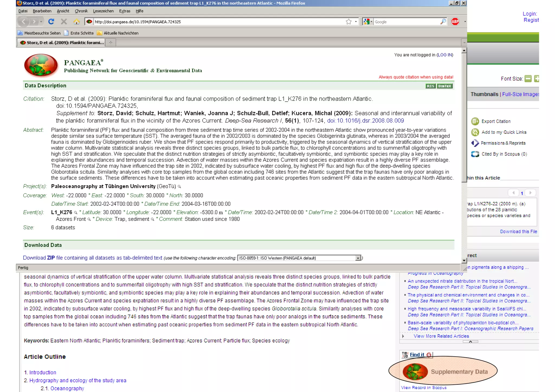Click the bookmark star icon
The width and height of the screenshot is (555, 392).
[x=349, y=22]
